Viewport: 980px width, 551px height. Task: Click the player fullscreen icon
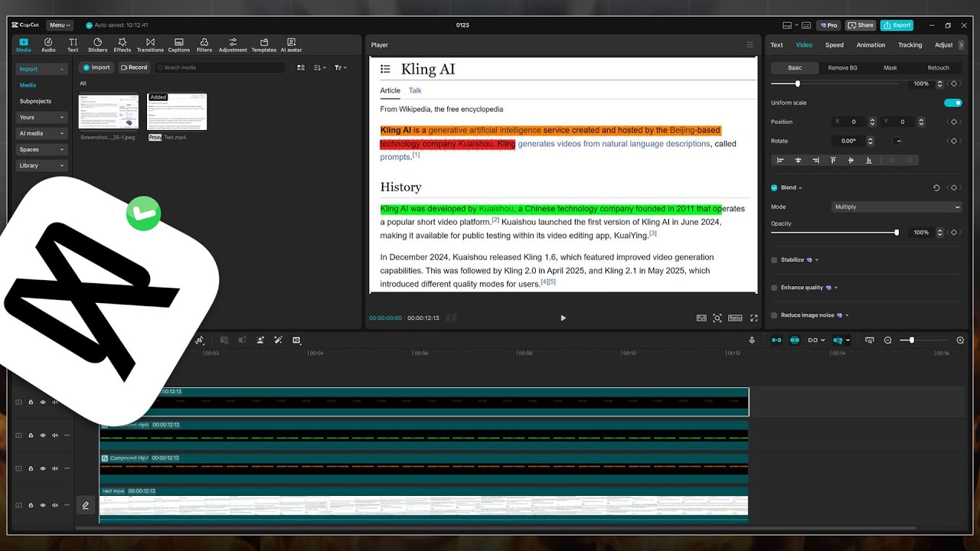753,318
